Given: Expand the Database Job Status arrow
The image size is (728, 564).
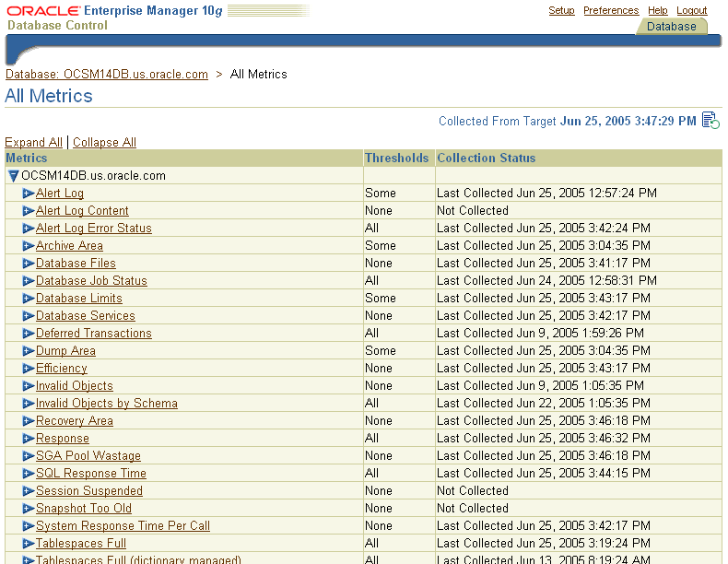Looking at the screenshot, I should point(29,281).
